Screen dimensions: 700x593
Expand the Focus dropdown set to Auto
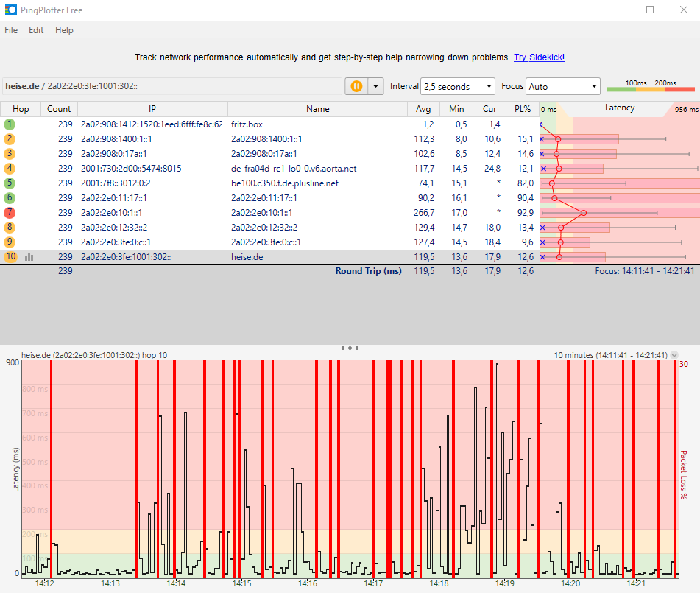(x=563, y=86)
